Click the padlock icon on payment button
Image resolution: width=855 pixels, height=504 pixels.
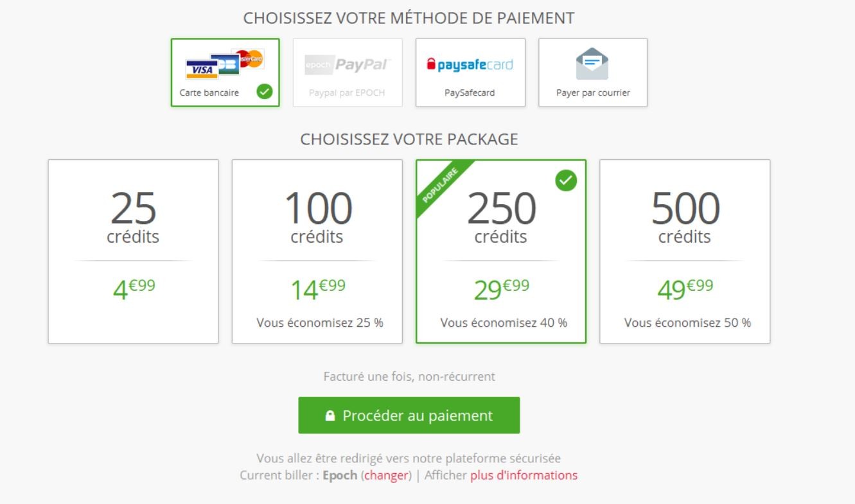(x=330, y=416)
